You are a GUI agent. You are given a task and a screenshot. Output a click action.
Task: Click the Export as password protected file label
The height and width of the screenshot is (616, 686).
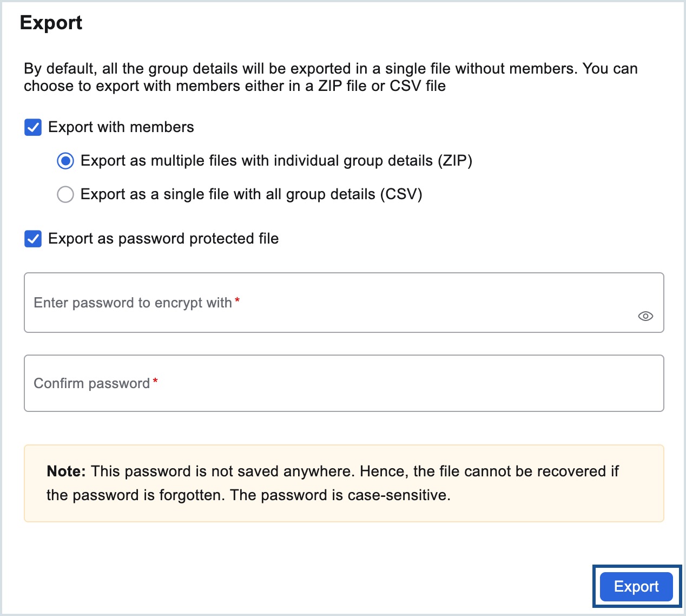tap(163, 239)
